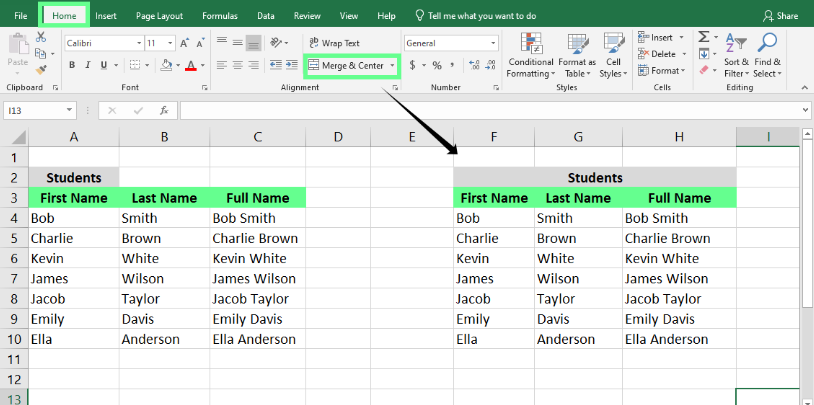The height and width of the screenshot is (405, 814).
Task: Select the Students header cell A2
Action: [73, 177]
